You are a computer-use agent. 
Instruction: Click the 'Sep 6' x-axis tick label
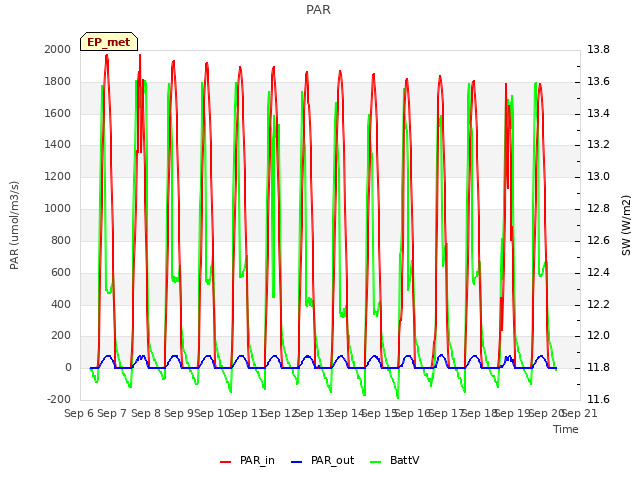[x=79, y=413]
